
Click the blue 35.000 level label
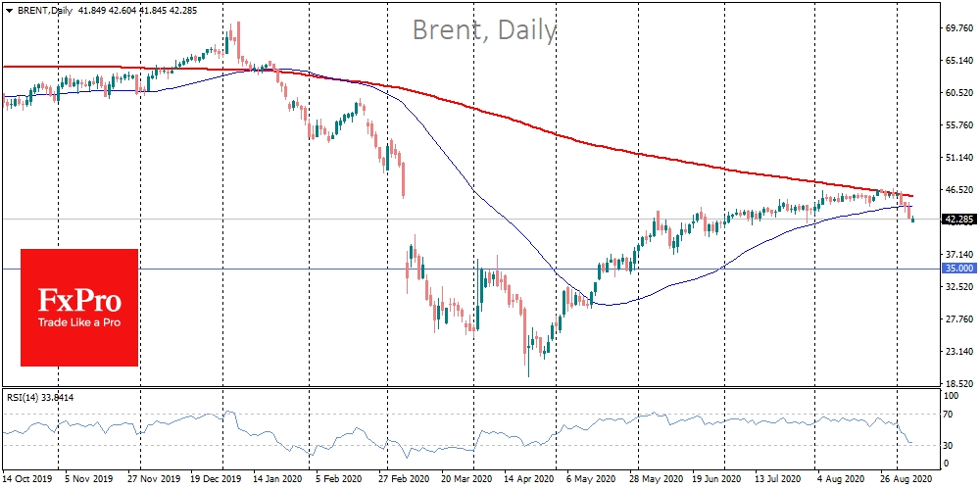pos(959,269)
